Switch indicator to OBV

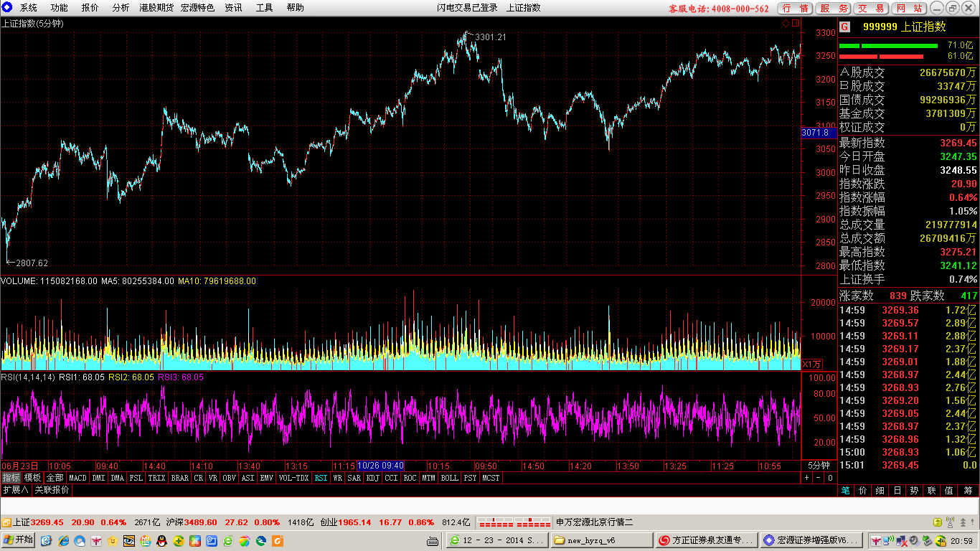click(x=229, y=478)
